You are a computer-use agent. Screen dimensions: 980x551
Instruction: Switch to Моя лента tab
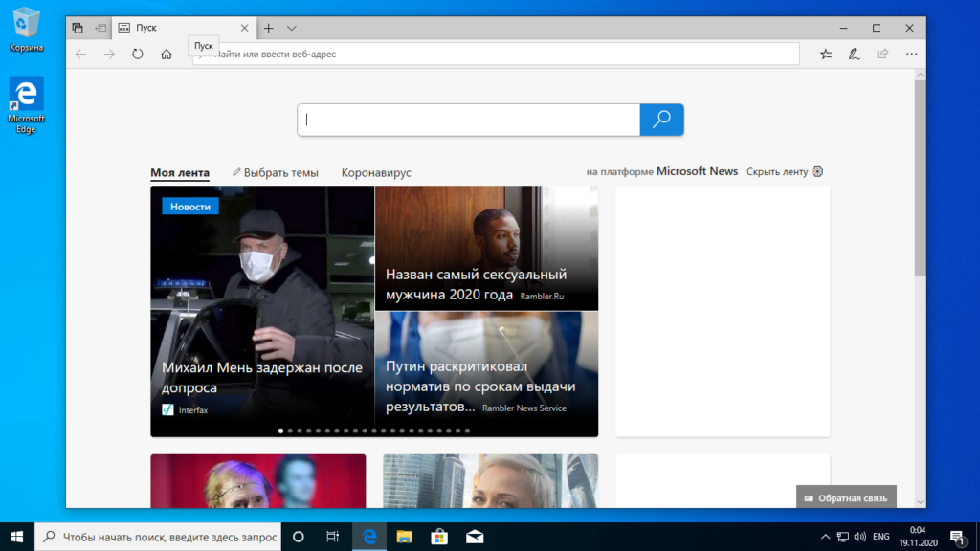point(180,173)
